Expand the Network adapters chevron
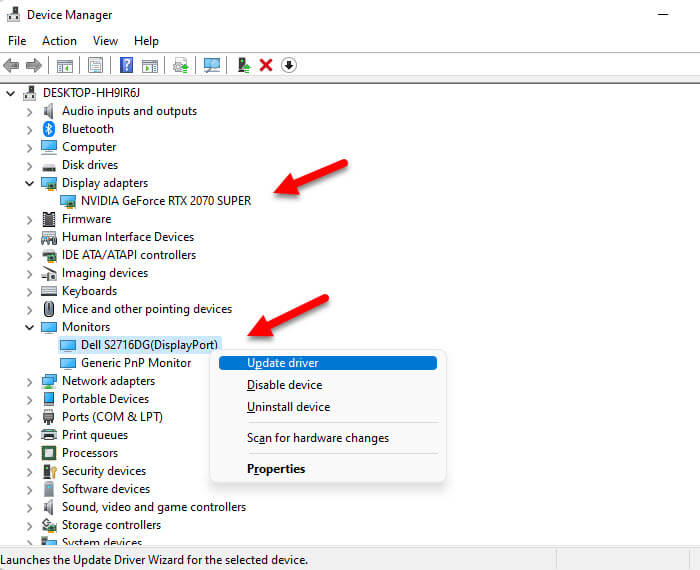The image size is (700, 570). click(x=29, y=382)
